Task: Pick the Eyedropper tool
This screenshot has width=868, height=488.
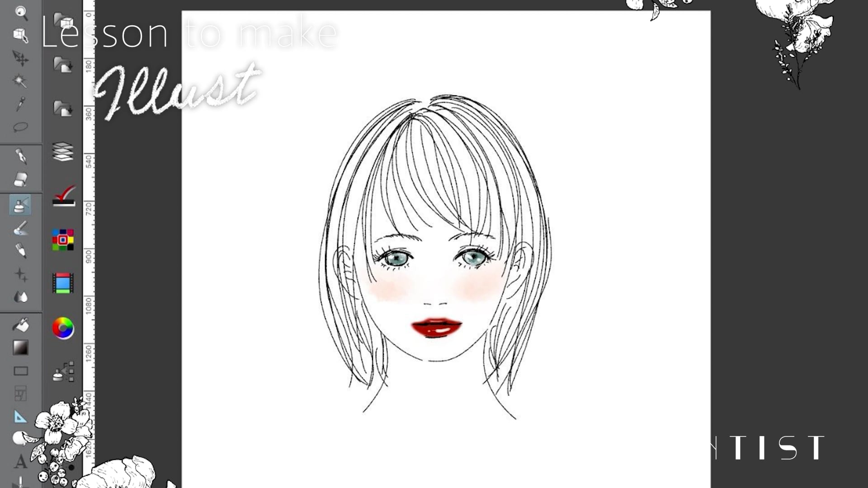Action: [x=20, y=104]
